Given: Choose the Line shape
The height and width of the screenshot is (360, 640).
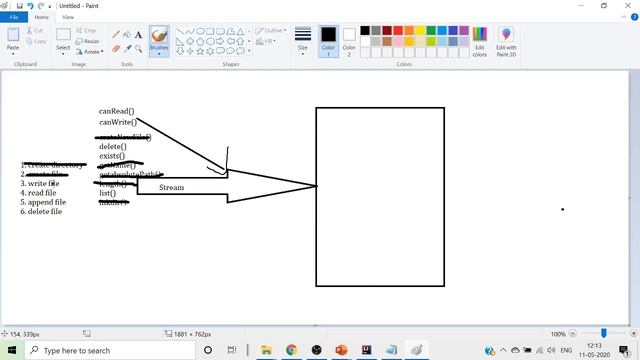Looking at the screenshot, I should coord(180,31).
